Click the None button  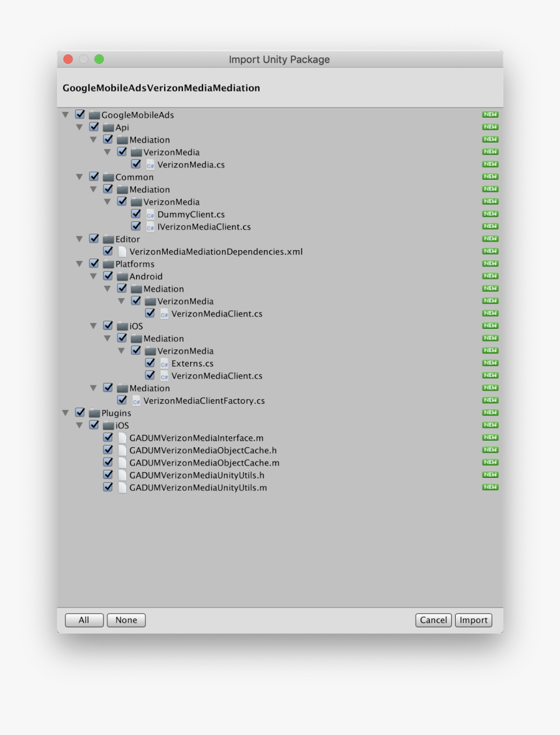[126, 620]
